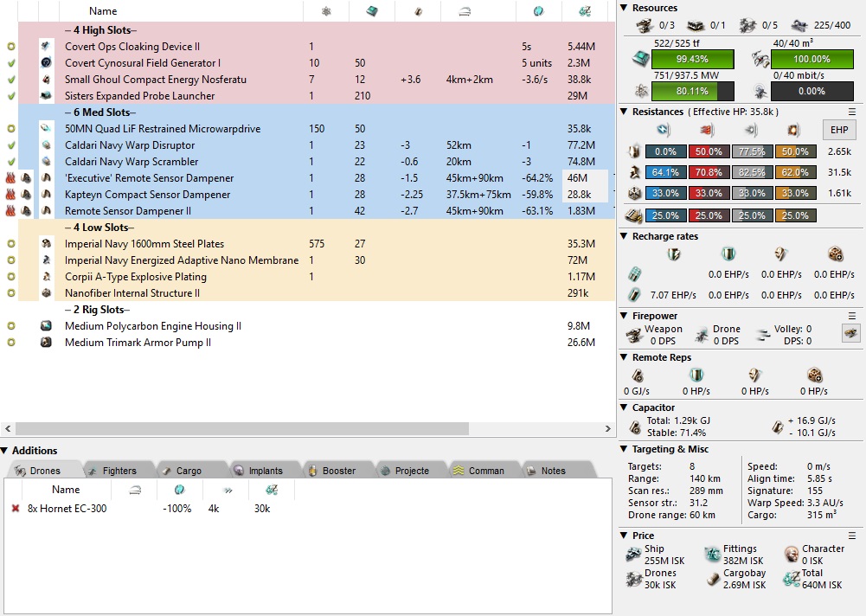
Task: Click the Imperial Navy 1600mm Steel Plates icon
Action: pyautogui.click(x=47, y=244)
